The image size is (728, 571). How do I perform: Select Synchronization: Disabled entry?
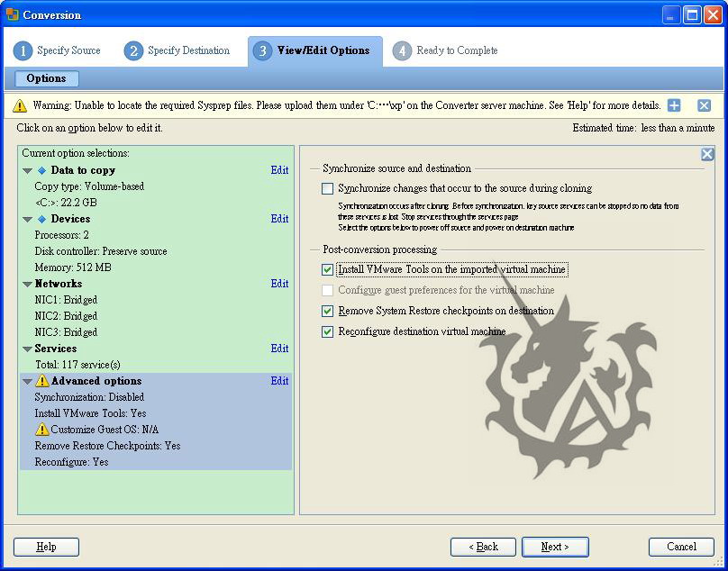pyautogui.click(x=89, y=397)
